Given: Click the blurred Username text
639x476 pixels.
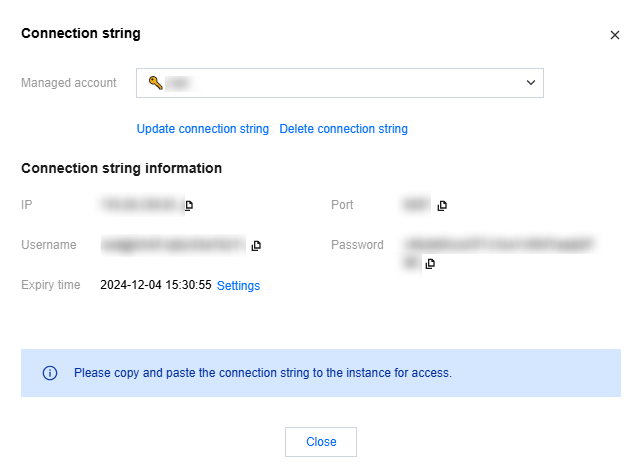Looking at the screenshot, I should pyautogui.click(x=172, y=245).
